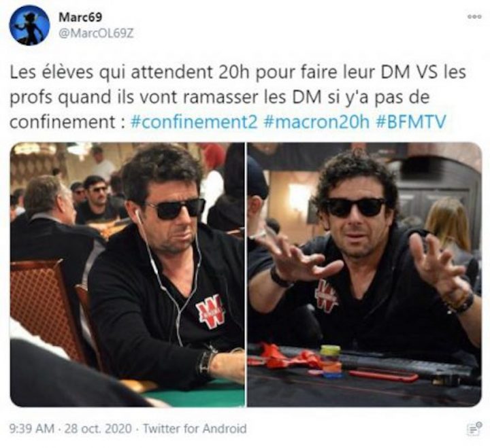Follow the #macron20h hashtag link
Screen dimensions: 490x448
(316, 122)
